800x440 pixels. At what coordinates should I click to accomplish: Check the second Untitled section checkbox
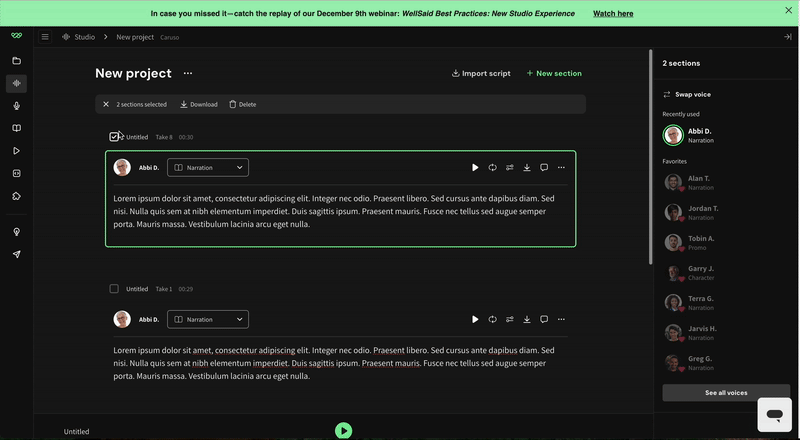click(x=114, y=289)
